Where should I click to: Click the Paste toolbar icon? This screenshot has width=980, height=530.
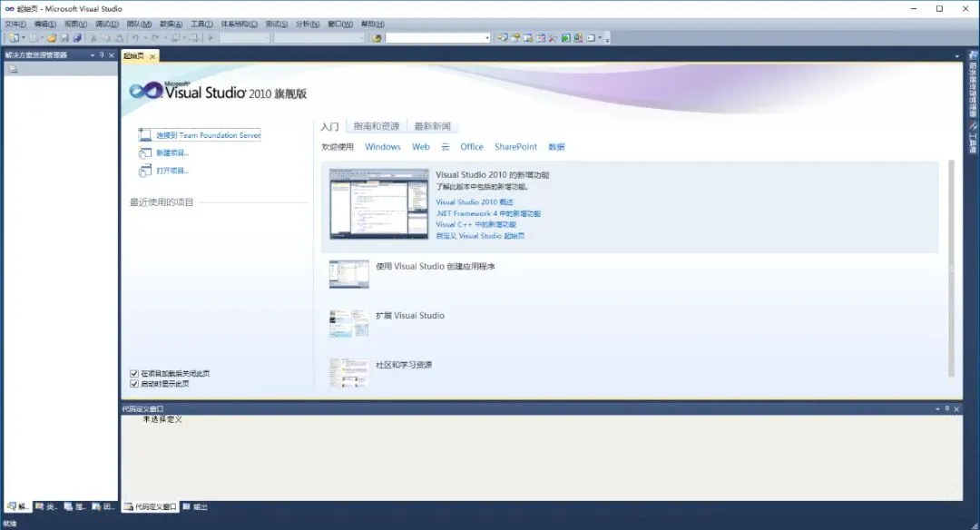click(x=119, y=37)
